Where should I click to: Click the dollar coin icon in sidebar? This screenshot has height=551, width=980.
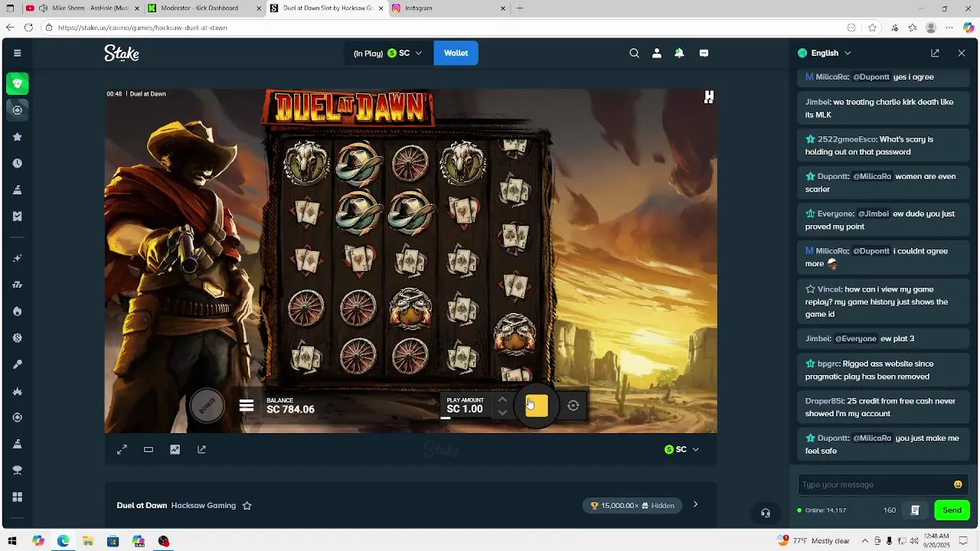tap(17, 337)
